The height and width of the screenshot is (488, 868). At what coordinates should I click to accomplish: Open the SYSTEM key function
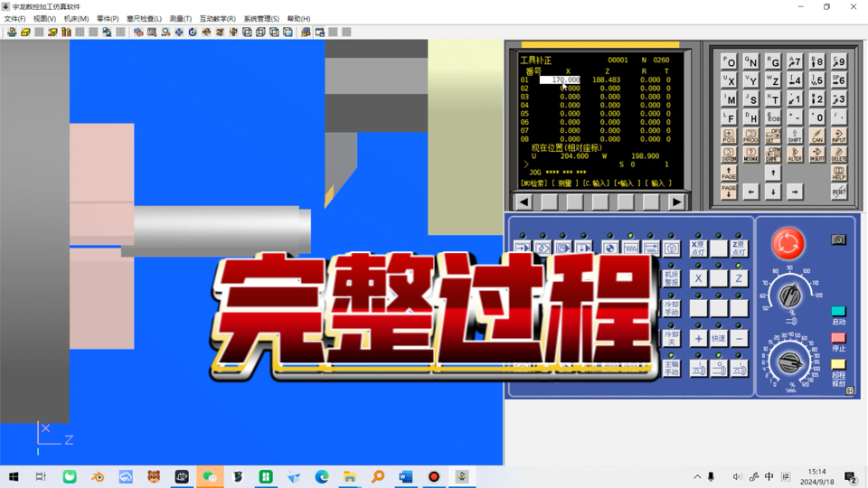pyautogui.click(x=729, y=154)
